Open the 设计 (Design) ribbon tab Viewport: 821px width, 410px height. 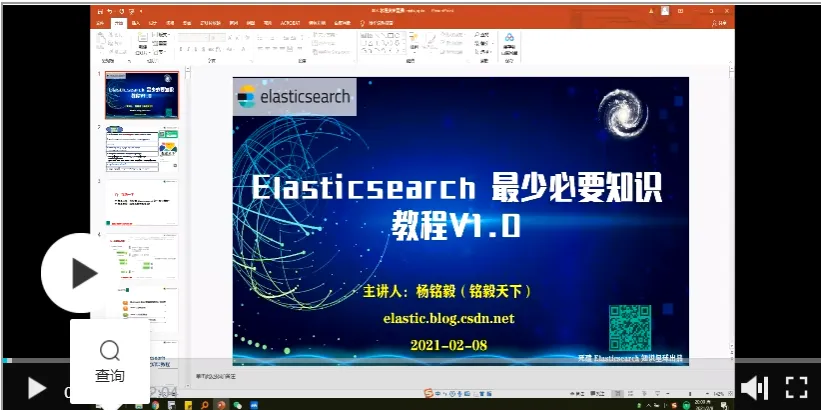[153, 23]
